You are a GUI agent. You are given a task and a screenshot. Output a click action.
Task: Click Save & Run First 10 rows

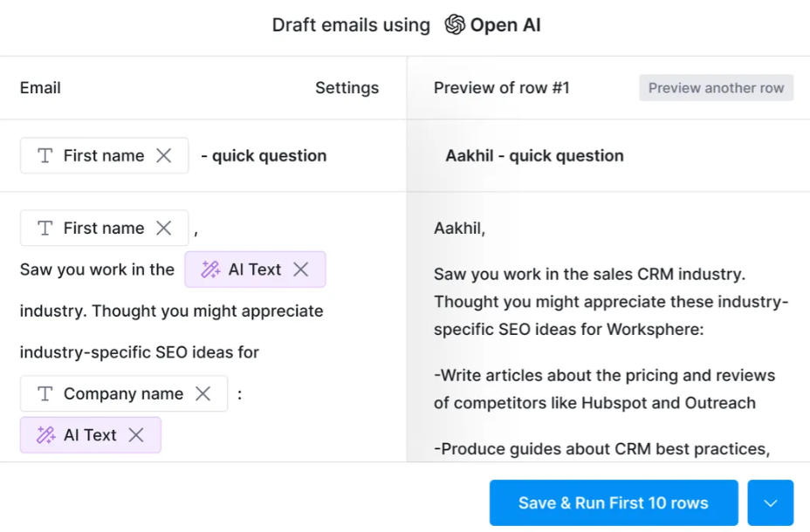(614, 503)
